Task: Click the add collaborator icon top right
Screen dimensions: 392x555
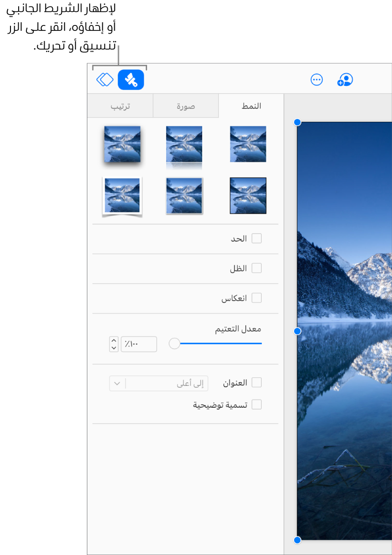Action: (345, 80)
